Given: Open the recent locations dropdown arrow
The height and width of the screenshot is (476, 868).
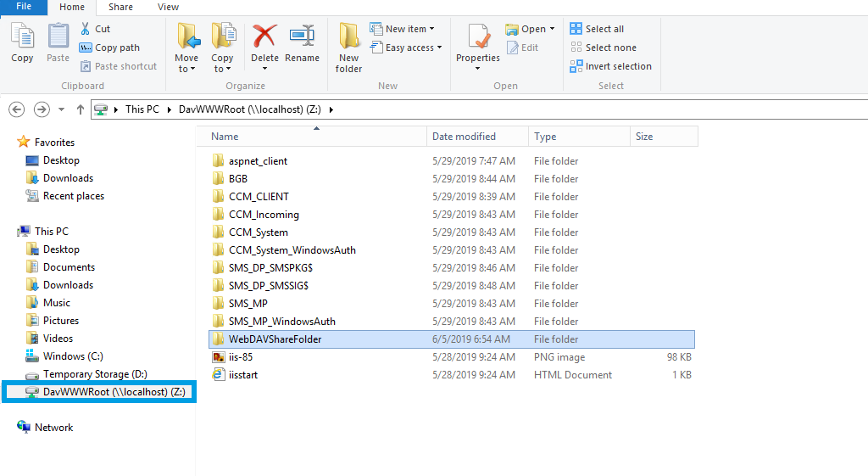Looking at the screenshot, I should pos(61,109).
